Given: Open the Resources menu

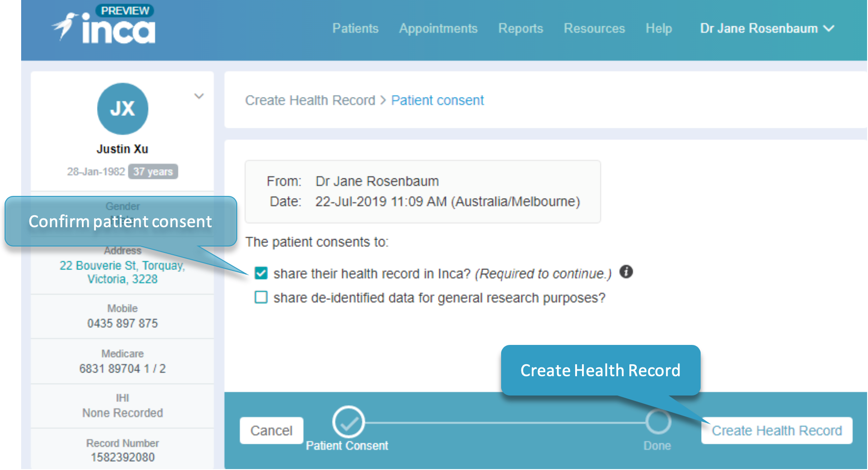Looking at the screenshot, I should click(x=594, y=29).
